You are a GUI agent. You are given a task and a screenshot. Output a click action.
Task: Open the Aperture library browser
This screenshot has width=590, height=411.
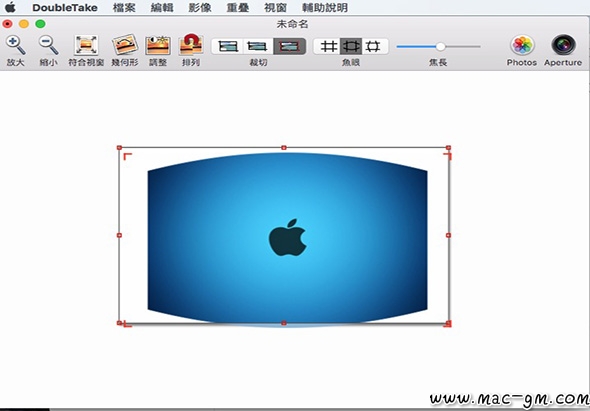click(563, 45)
